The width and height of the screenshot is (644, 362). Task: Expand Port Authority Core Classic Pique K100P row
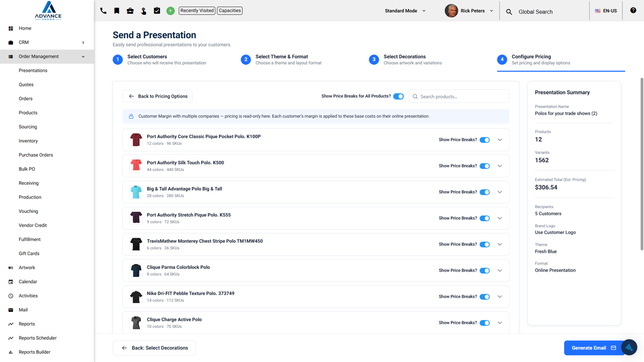pyautogui.click(x=500, y=140)
